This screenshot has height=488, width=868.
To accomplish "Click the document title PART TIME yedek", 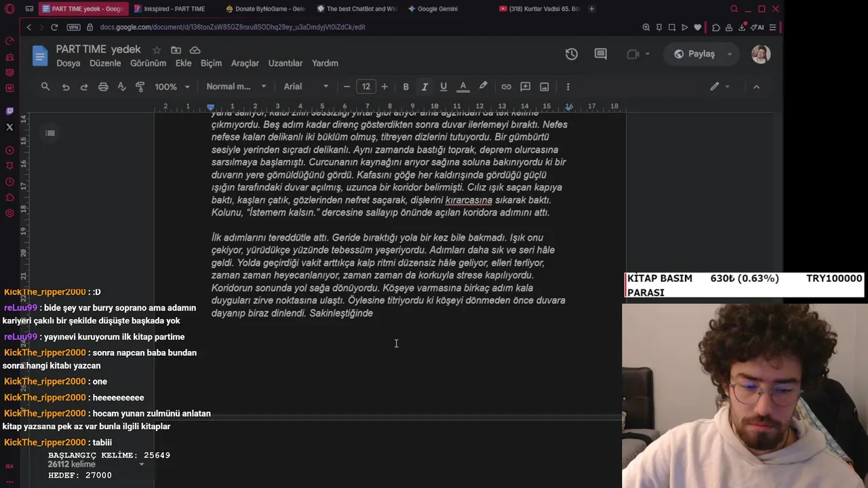I will [x=98, y=49].
